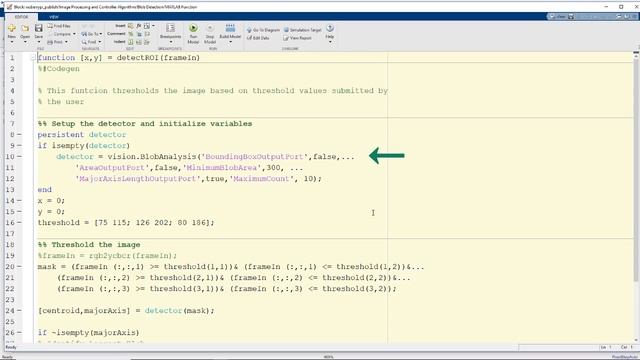Toggle breakpoint dash on line 14

point(19,201)
